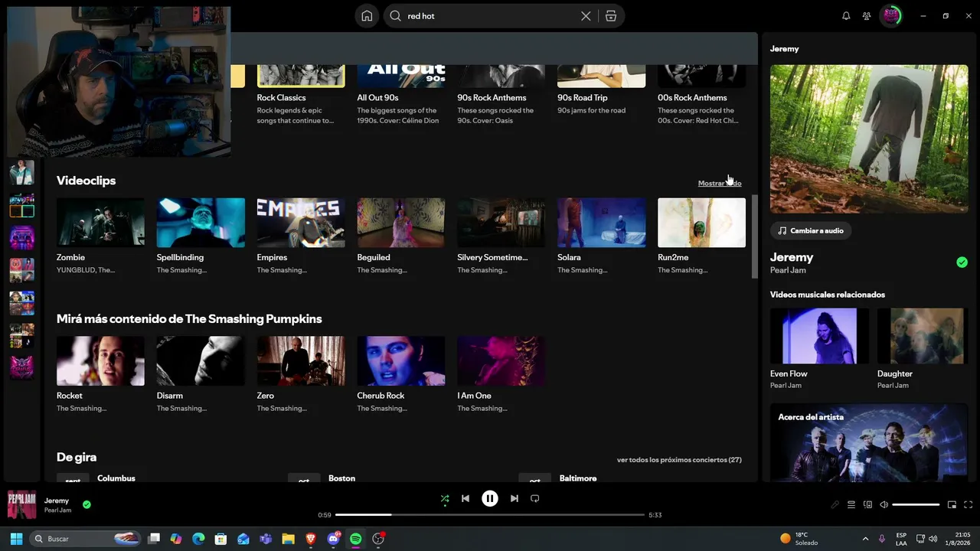This screenshot has height=551, width=980.
Task: Open Brave browser from the taskbar
Action: click(311, 539)
